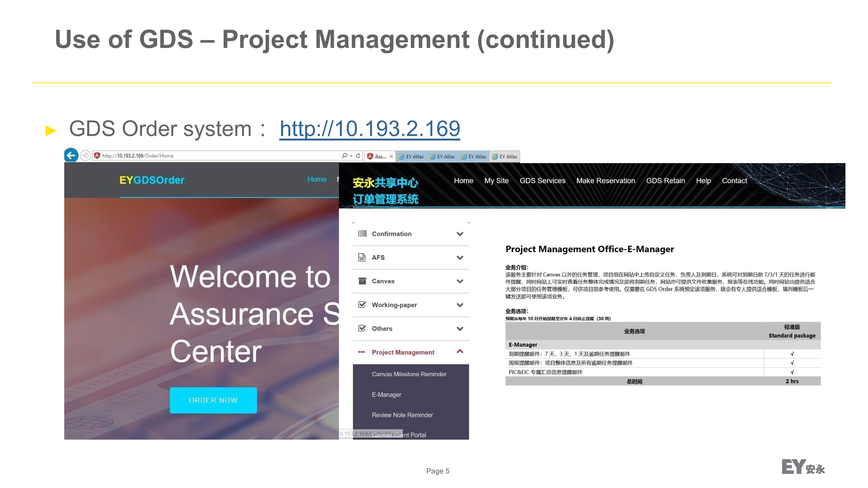Expand the Working-paper section chevron
This screenshot has width=868, height=488.
pyautogui.click(x=460, y=305)
